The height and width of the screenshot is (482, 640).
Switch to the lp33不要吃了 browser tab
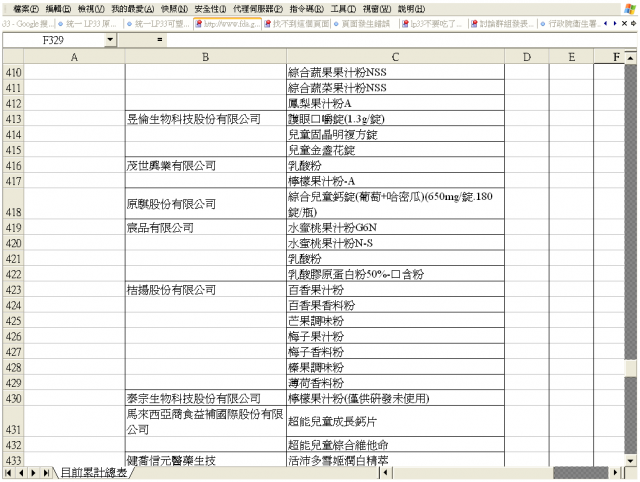[433, 24]
